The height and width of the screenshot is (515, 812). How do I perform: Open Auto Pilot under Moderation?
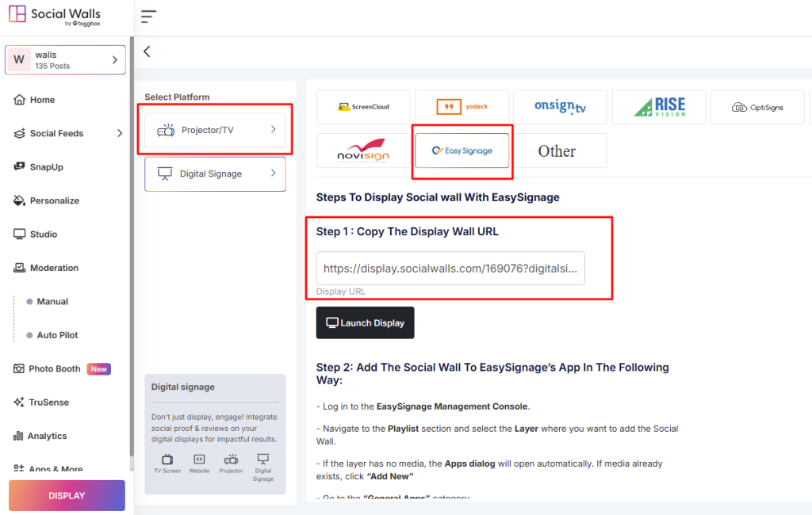57,335
